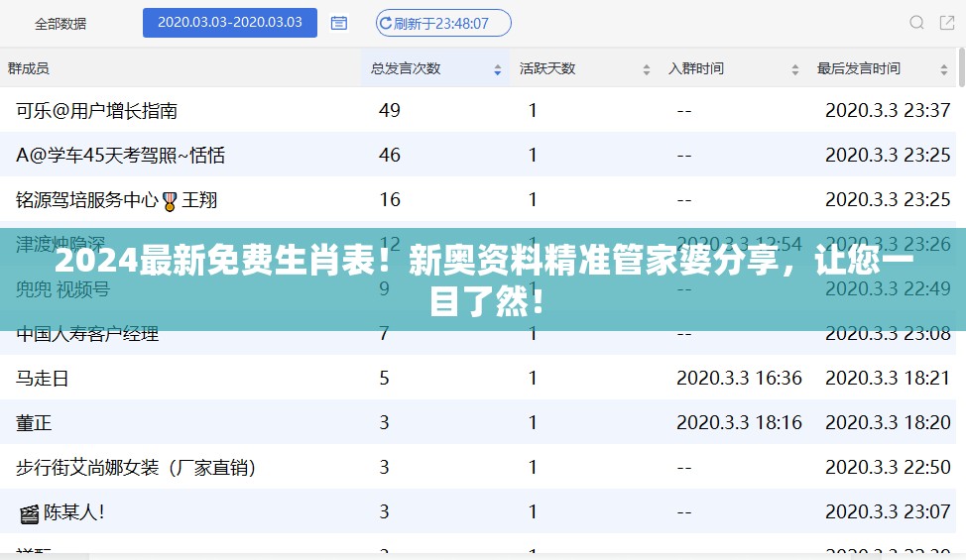Click the horizontal scrollbar thumb at bottom
Image resolution: width=966 pixels, height=560 pixels.
(x=45, y=556)
